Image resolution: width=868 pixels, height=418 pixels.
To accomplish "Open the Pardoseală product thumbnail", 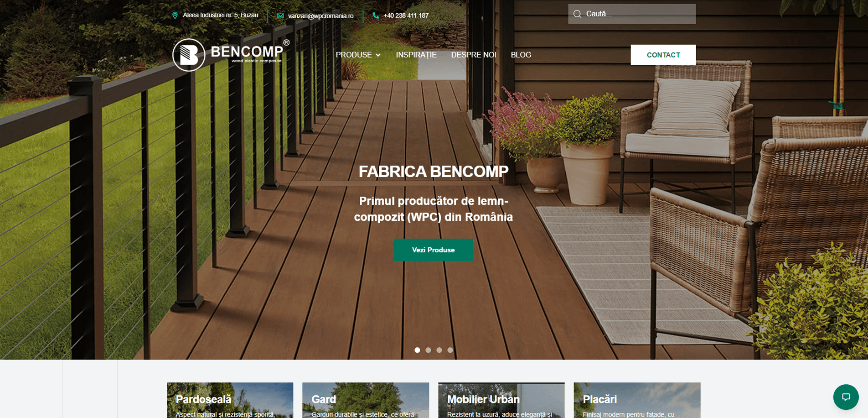I will 230,400.
